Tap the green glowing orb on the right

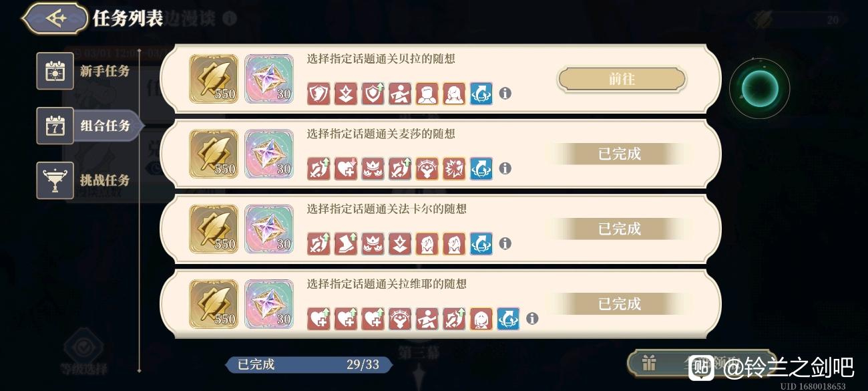point(759,88)
